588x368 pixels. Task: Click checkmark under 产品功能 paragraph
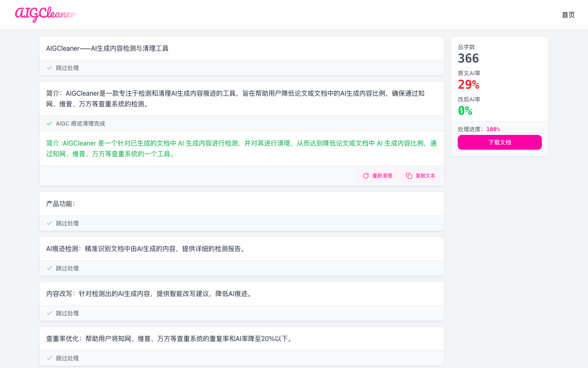coord(49,223)
